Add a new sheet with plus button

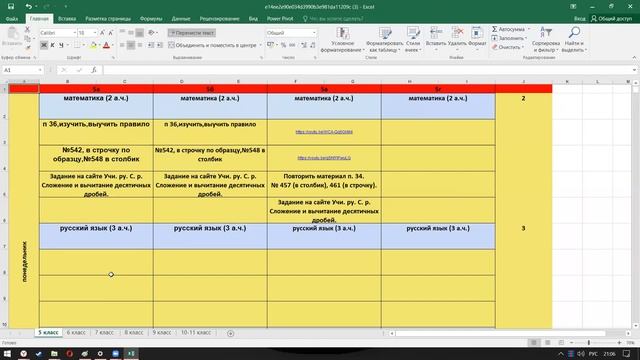pyautogui.click(x=231, y=333)
